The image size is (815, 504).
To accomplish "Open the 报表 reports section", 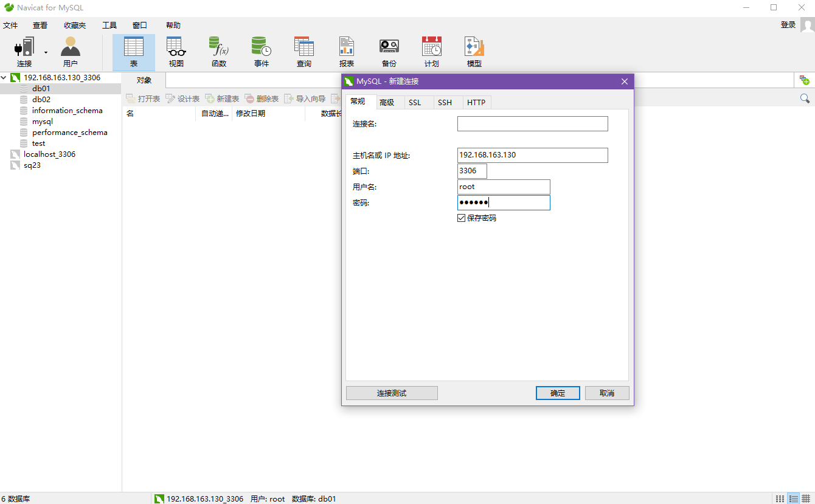I will (347, 52).
